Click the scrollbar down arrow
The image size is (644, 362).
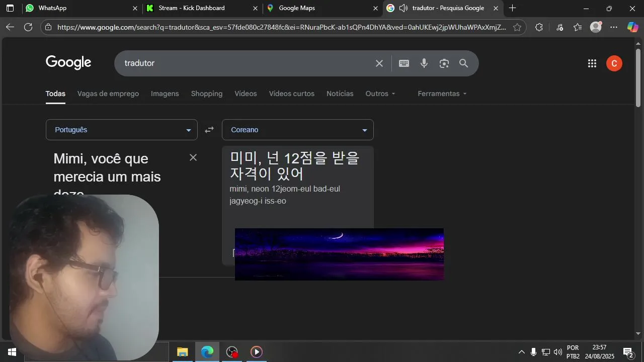point(638,333)
